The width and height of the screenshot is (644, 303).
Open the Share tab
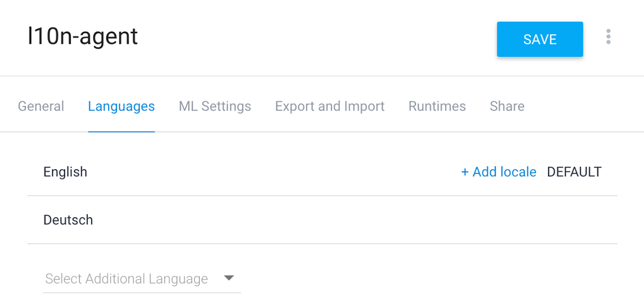click(x=507, y=107)
